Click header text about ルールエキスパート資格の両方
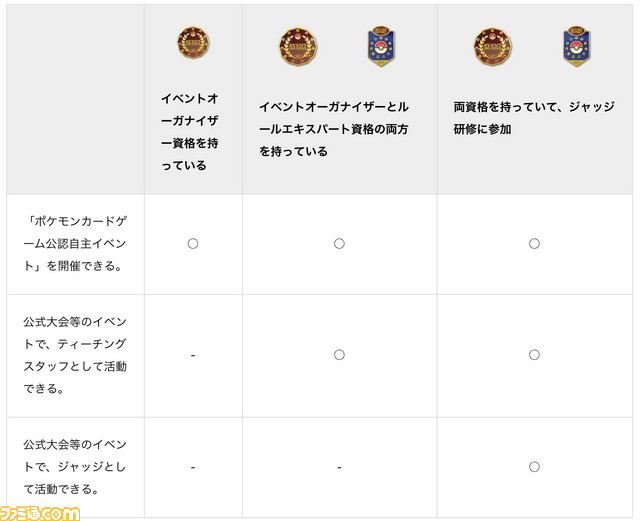The width and height of the screenshot is (640, 521). [x=334, y=129]
